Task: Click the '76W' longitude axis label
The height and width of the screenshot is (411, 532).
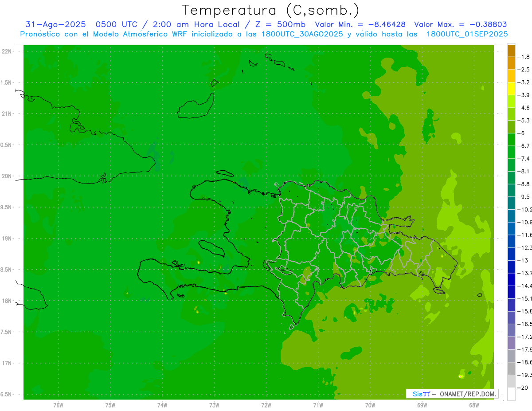Action: (x=58, y=405)
